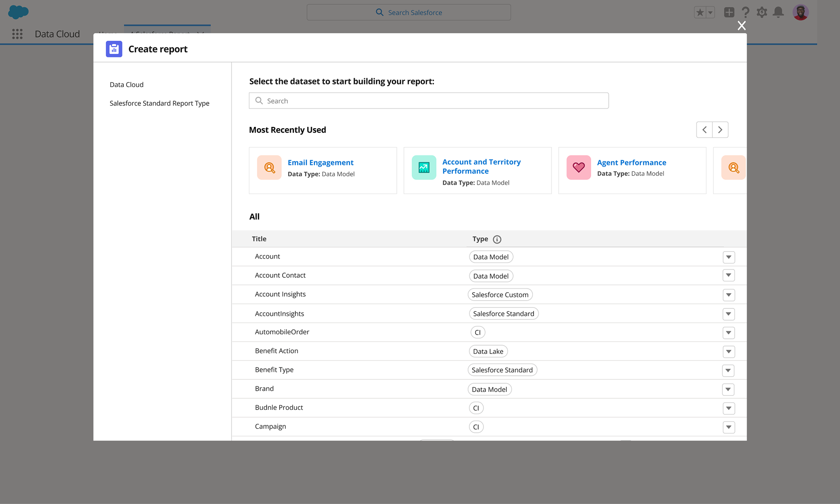The height and width of the screenshot is (504, 840).
Task: Click the Salesforce Custom type badge
Action: (x=500, y=295)
